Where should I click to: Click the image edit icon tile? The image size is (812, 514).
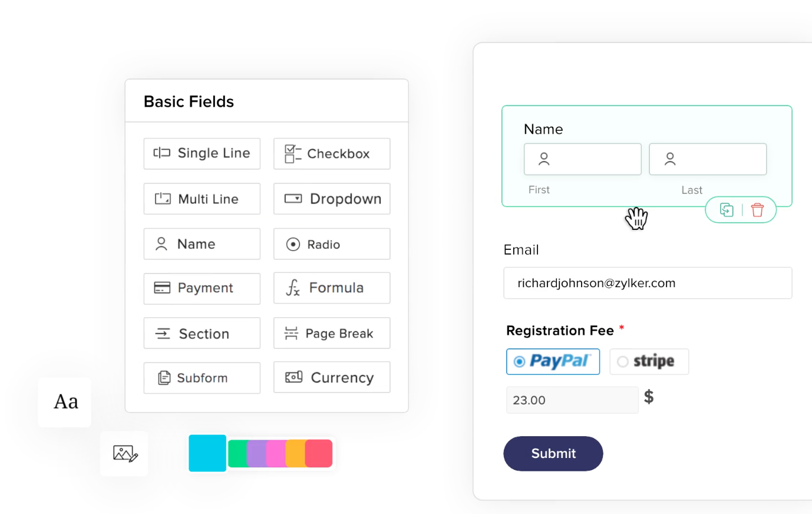click(124, 453)
